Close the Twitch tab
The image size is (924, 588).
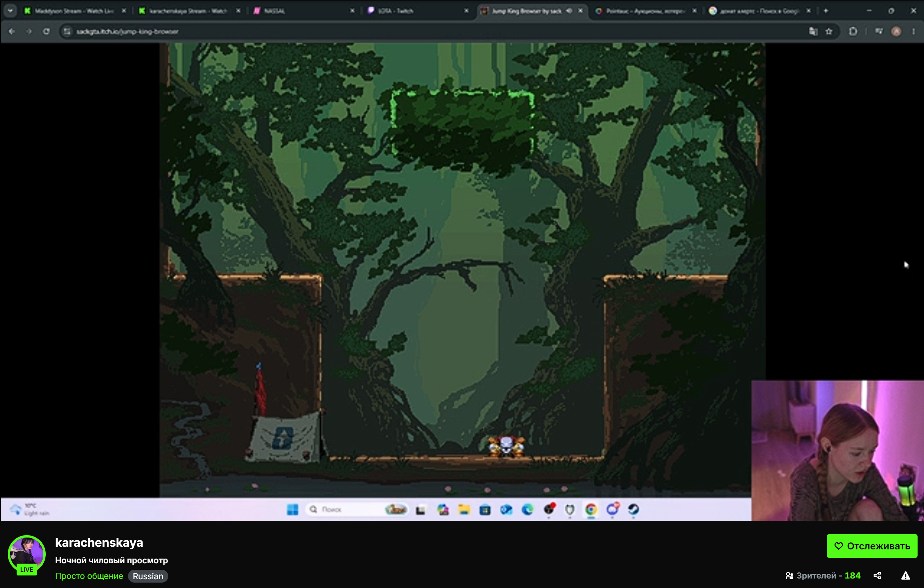coord(466,11)
